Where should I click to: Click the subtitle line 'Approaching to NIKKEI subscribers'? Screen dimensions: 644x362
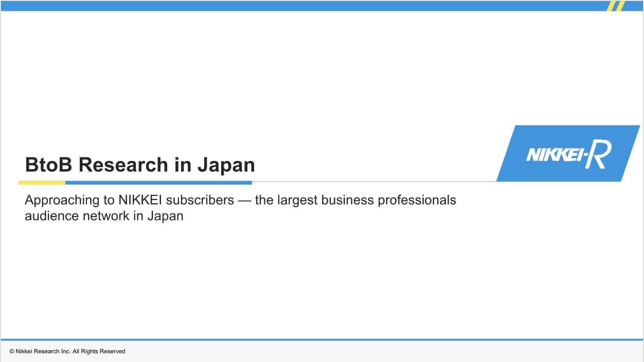pyautogui.click(x=130, y=200)
